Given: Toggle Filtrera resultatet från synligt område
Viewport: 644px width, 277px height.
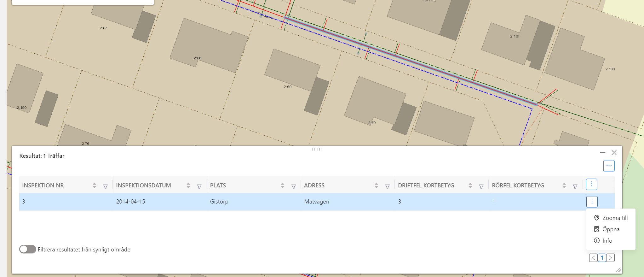Looking at the screenshot, I should coord(28,249).
